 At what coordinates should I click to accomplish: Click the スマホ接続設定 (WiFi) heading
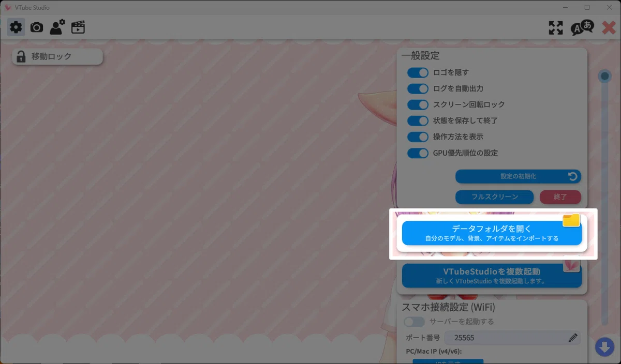448,307
